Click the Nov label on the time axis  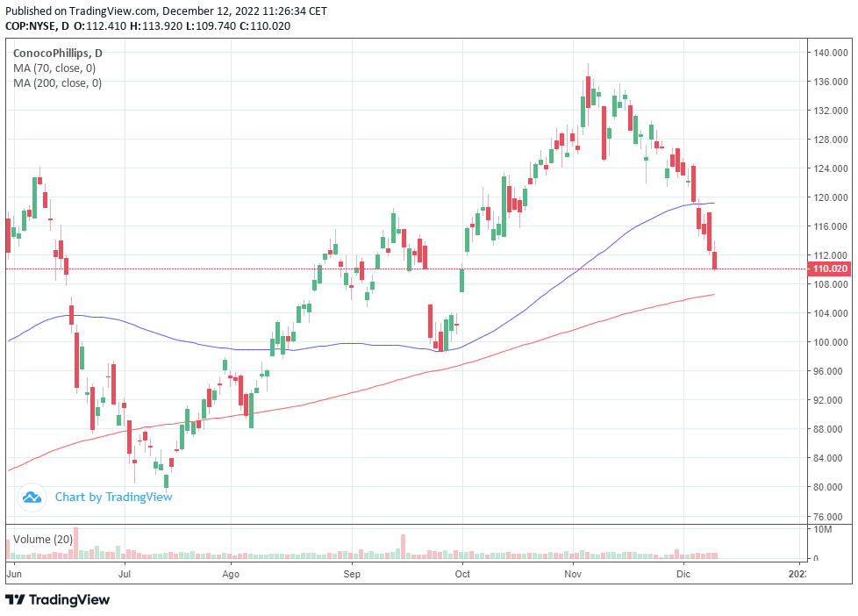pyautogui.click(x=573, y=574)
